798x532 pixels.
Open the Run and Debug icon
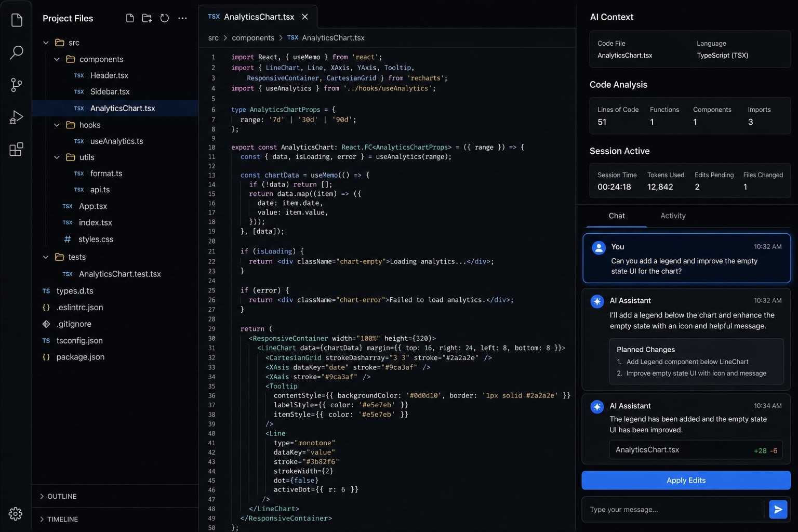coord(17,117)
